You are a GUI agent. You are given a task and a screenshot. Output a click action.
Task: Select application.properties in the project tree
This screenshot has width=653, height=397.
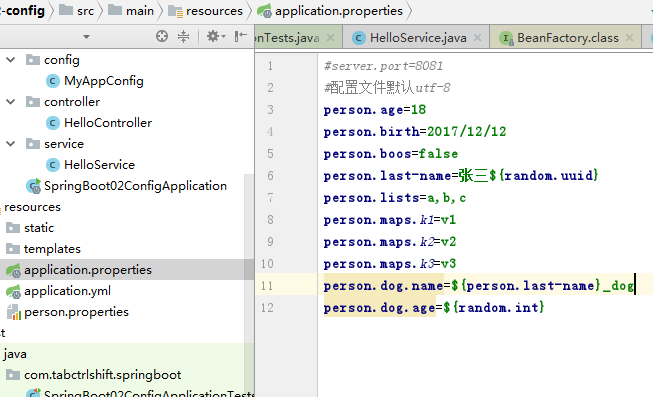tap(88, 270)
